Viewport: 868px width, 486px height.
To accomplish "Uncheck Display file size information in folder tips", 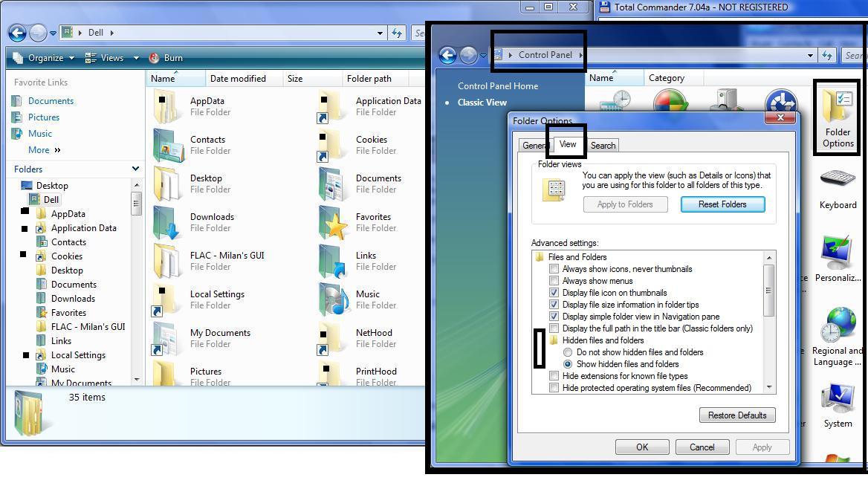I will tap(554, 305).
